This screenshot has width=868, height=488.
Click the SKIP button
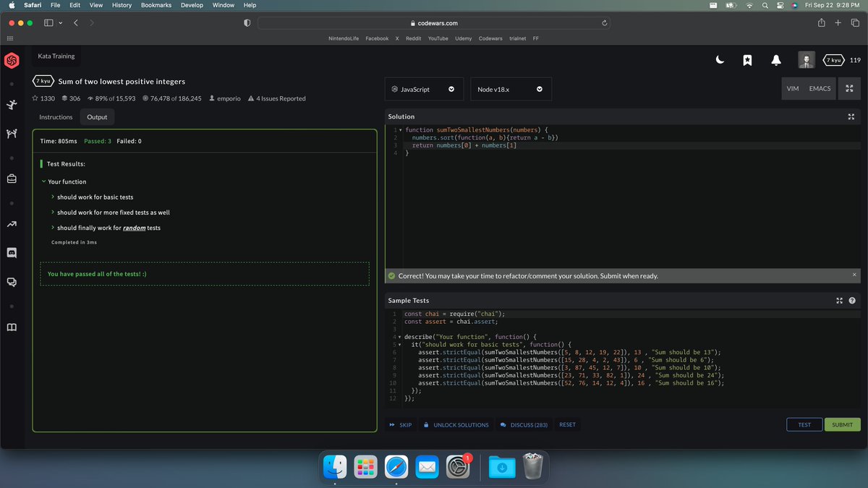[x=401, y=425]
